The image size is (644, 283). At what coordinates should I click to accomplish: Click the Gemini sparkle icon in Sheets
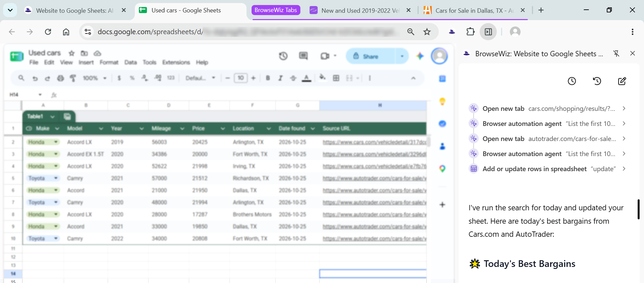click(x=420, y=56)
